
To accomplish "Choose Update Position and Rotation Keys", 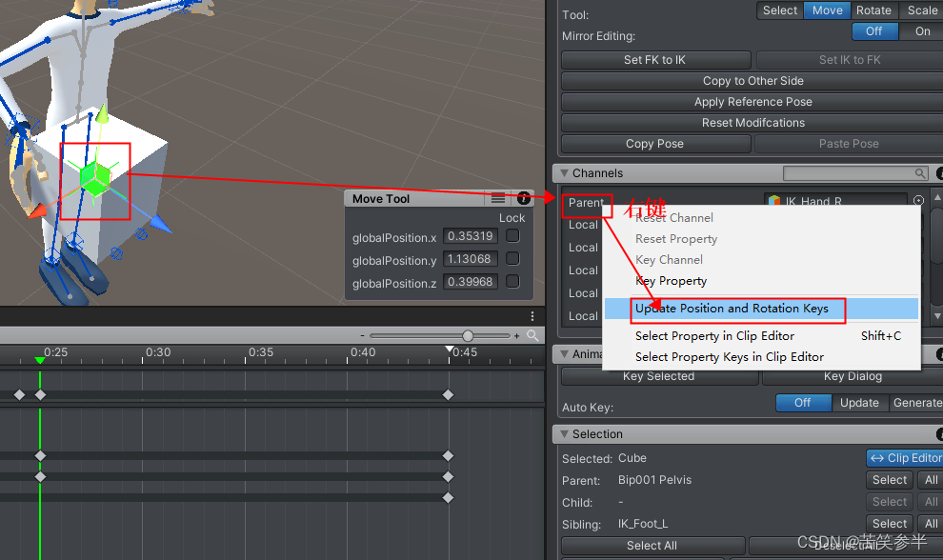I will (x=737, y=310).
